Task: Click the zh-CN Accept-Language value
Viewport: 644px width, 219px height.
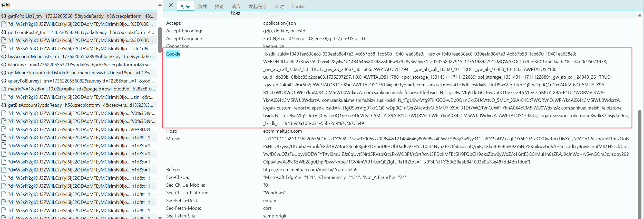Action: point(315,39)
